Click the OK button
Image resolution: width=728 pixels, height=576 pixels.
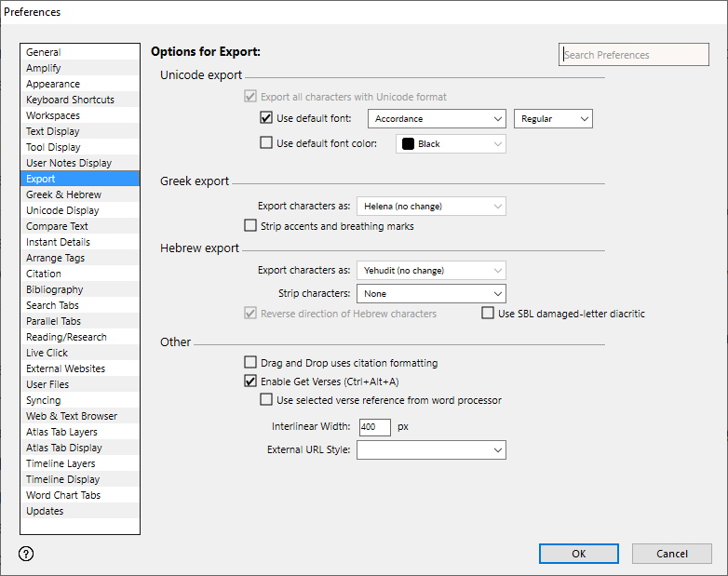[578, 554]
